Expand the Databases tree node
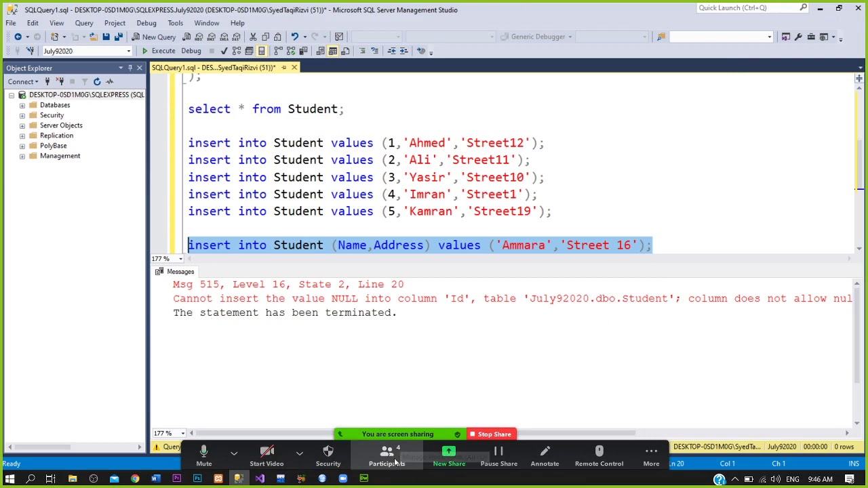 [x=22, y=105]
